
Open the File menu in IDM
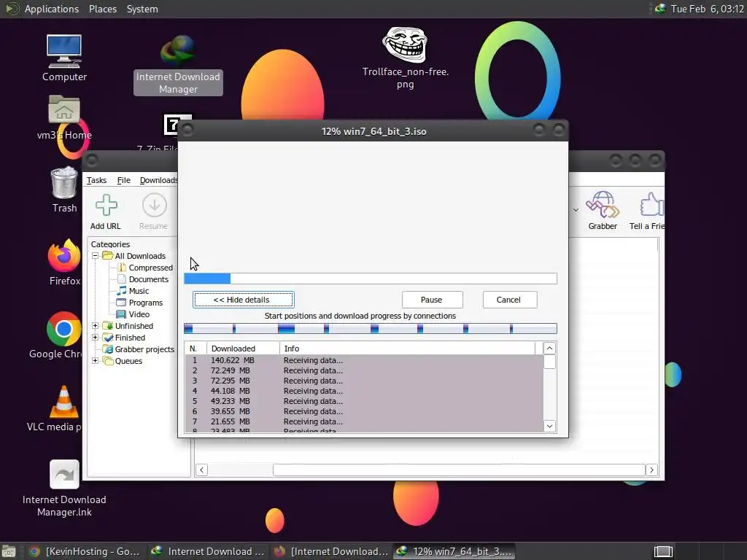124,180
